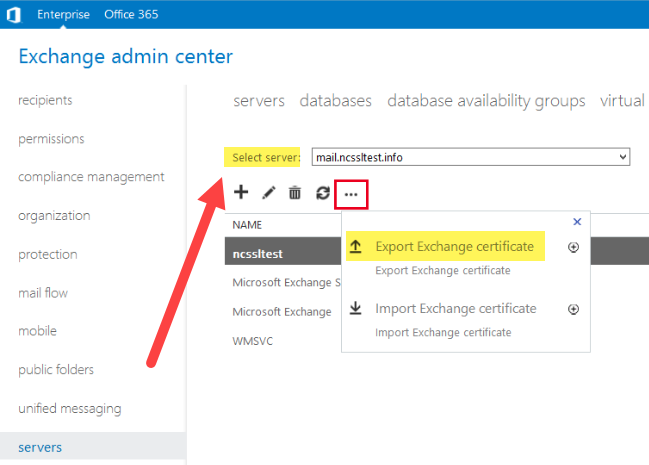Click plus circle next to Import Exchange certificate
Viewport: 649px width, 465px height.
click(x=573, y=309)
